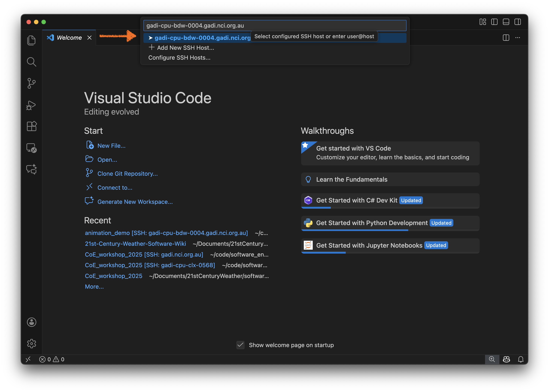Click the Accounts icon
Viewport: 549px width, 392px height.
(31, 322)
